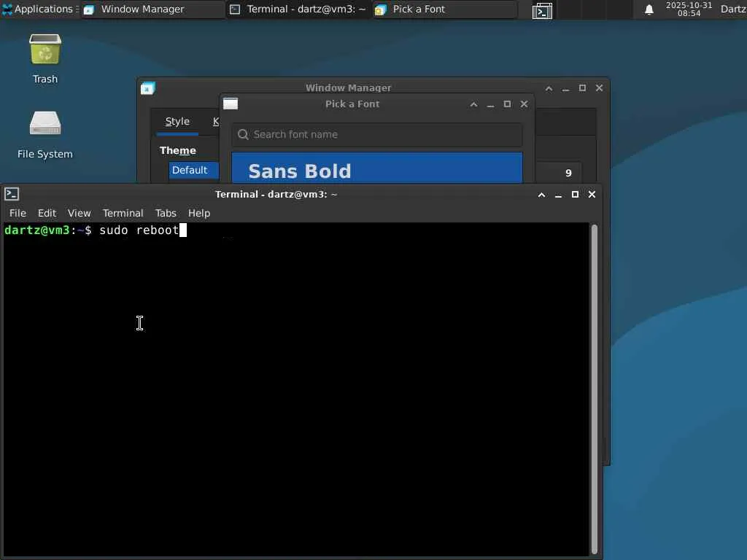Maximize the Window Manager window

[x=582, y=88]
